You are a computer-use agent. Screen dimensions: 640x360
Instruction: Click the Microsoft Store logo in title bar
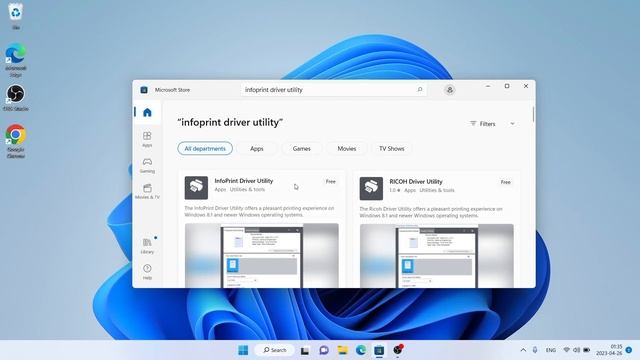[144, 90]
